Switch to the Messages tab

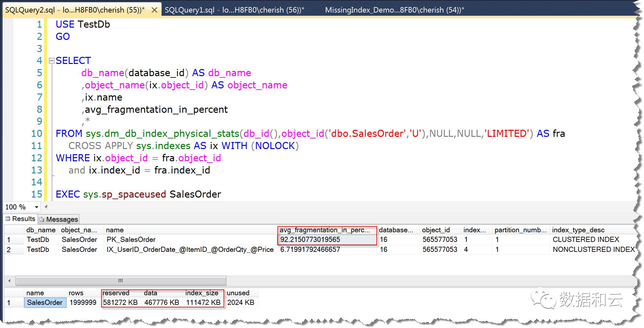(58, 219)
